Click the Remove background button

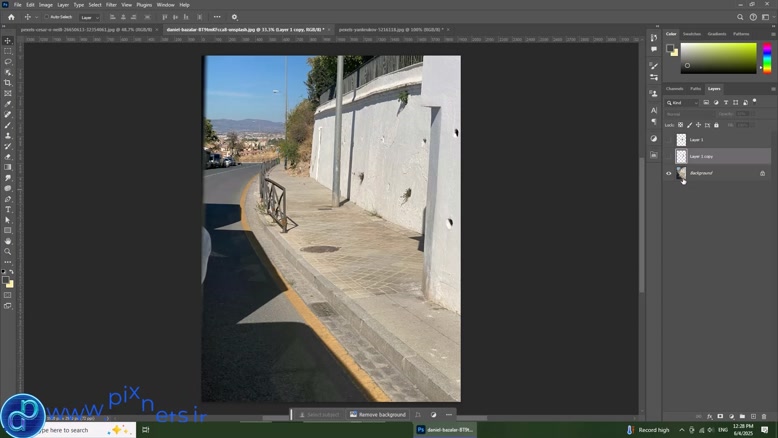pyautogui.click(x=379, y=414)
